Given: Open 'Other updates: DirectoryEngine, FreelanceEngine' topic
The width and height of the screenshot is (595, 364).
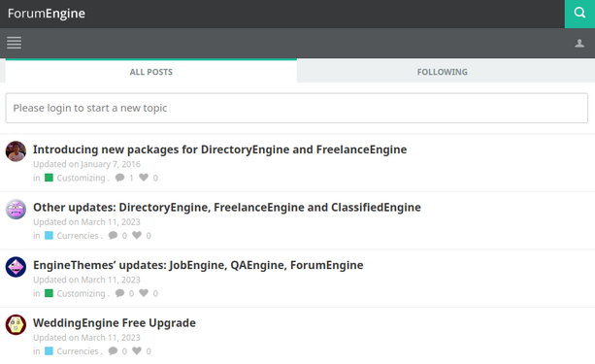Looking at the screenshot, I should pyautogui.click(x=227, y=208).
